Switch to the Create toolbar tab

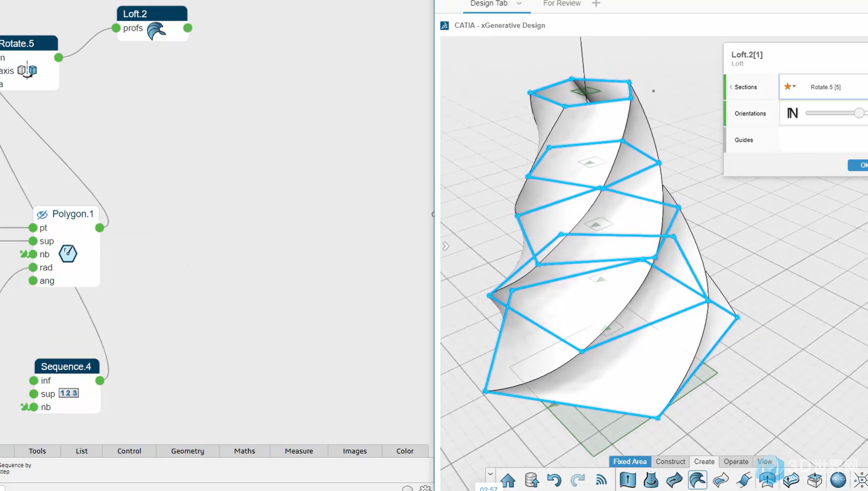tap(704, 462)
